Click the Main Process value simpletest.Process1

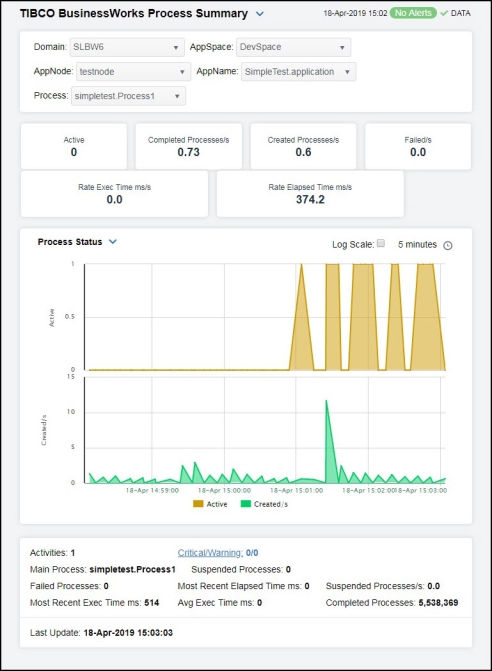132,570
